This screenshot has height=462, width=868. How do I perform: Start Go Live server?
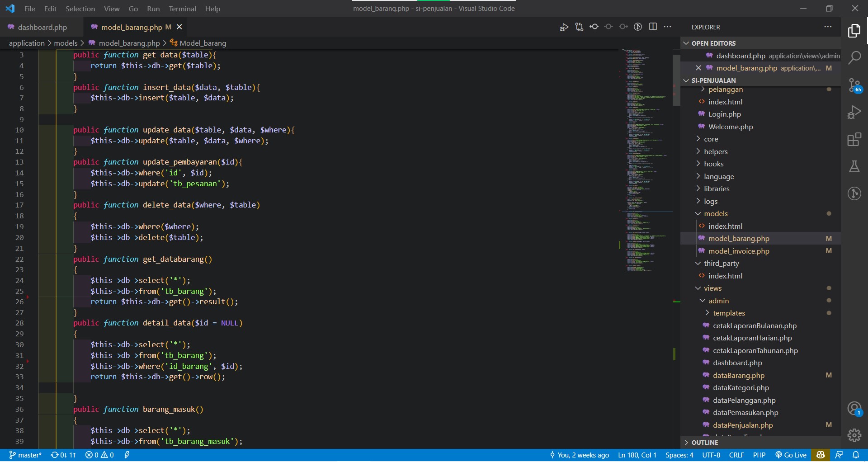click(x=791, y=455)
